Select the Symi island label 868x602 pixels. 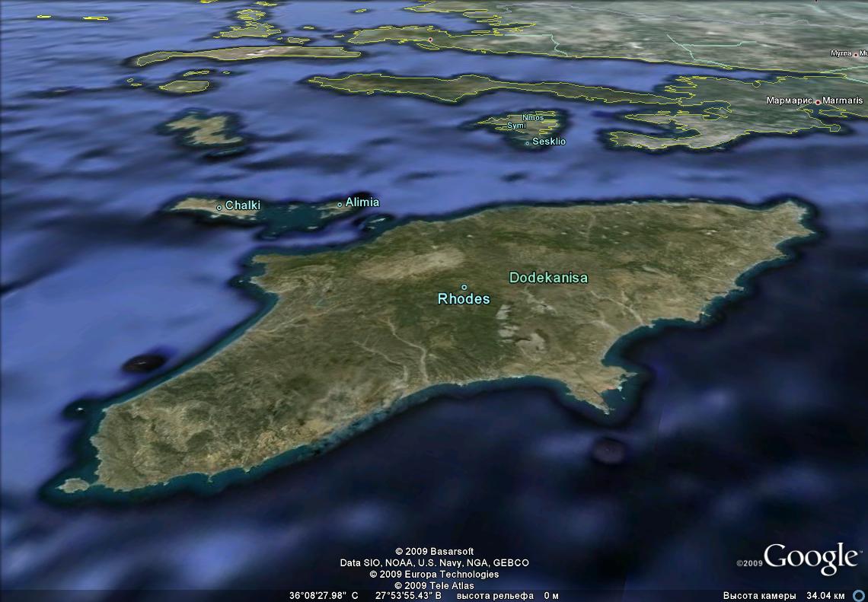coord(516,126)
